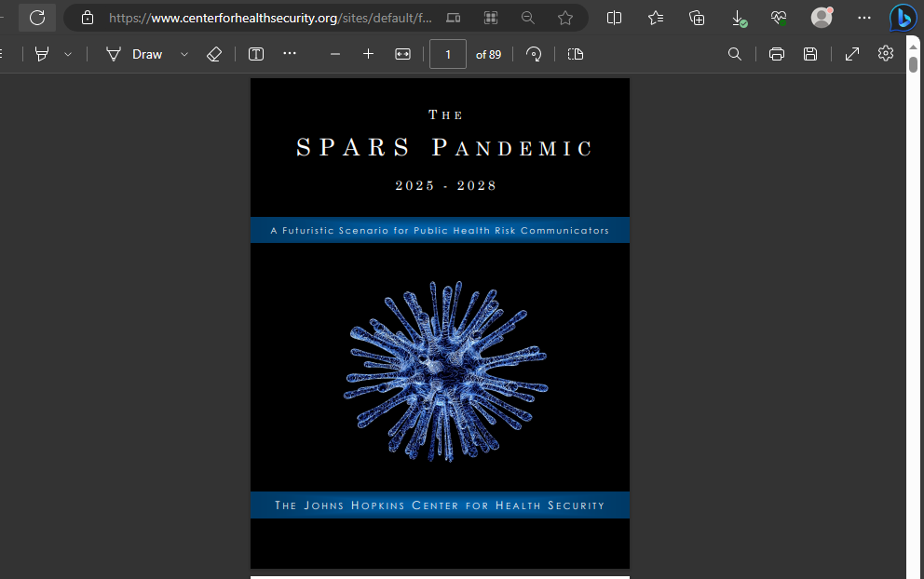Image resolution: width=924 pixels, height=579 pixels.
Task: Toggle fit to width
Action: [402, 54]
